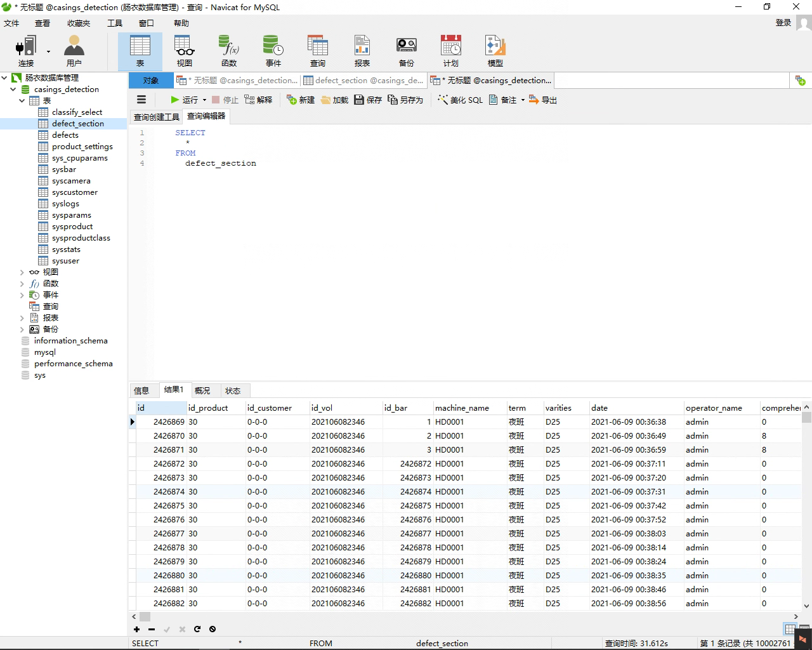This screenshot has height=650, width=812.
Task: Open the 窗口 menu
Action: (x=147, y=23)
